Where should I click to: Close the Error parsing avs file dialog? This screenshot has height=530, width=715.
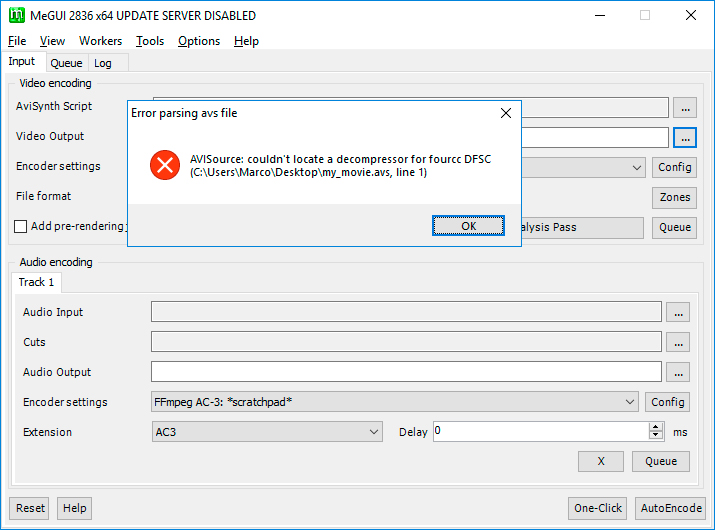[506, 113]
